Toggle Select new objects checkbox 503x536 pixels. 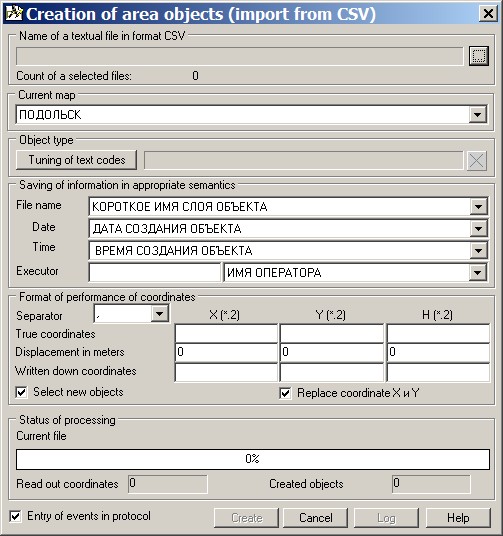click(21, 392)
